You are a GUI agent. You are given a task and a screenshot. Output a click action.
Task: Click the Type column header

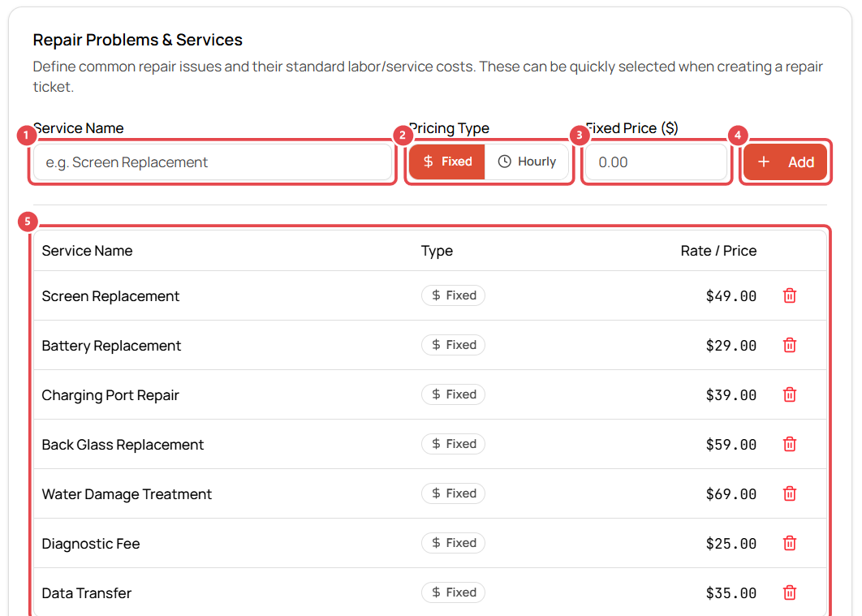click(437, 251)
